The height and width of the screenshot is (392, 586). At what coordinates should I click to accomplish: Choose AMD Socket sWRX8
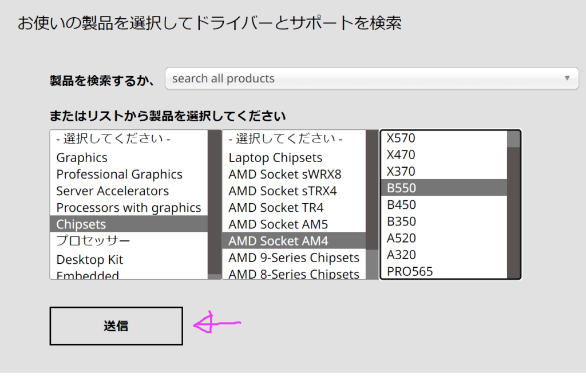point(294,174)
